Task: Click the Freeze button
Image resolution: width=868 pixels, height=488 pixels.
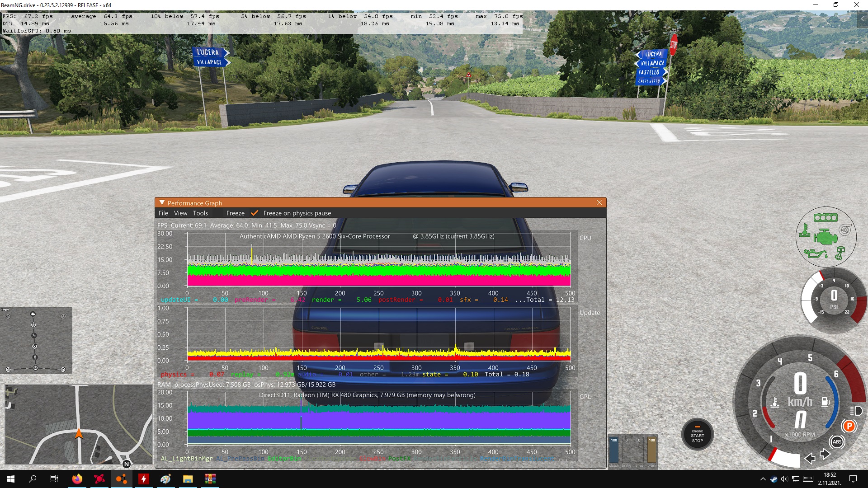Action: click(x=235, y=213)
